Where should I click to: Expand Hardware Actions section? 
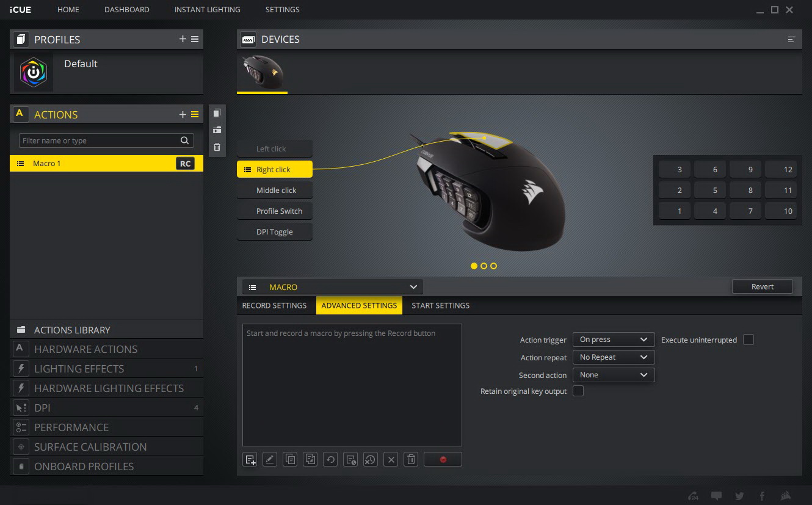pyautogui.click(x=106, y=349)
